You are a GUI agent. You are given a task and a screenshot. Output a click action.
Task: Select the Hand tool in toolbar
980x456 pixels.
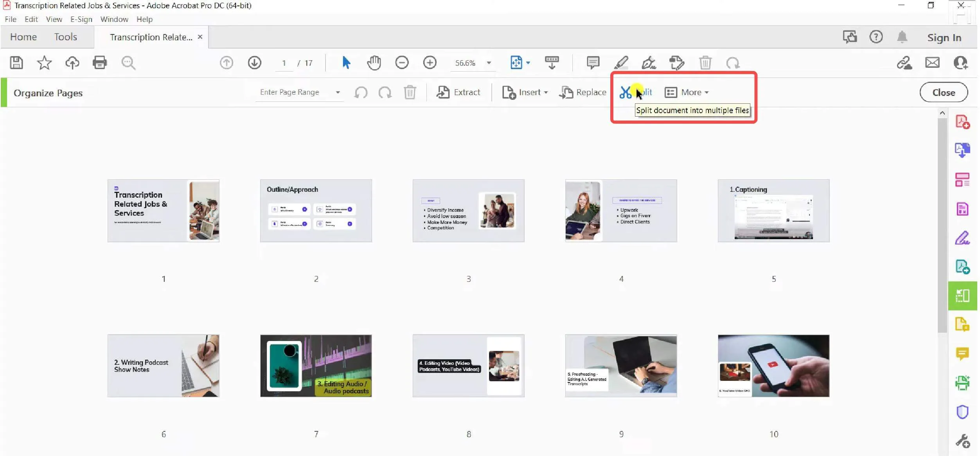click(x=374, y=63)
